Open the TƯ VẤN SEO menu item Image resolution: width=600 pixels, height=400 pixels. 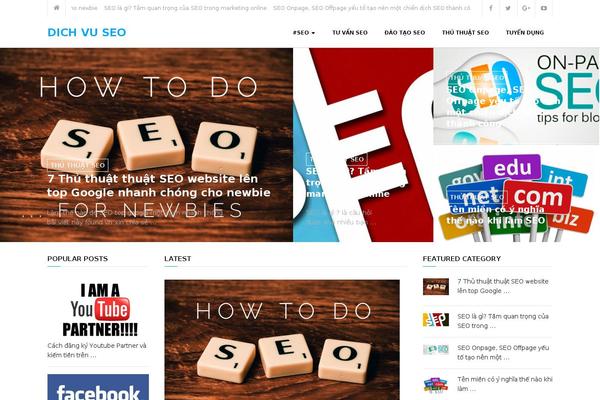[x=350, y=33]
